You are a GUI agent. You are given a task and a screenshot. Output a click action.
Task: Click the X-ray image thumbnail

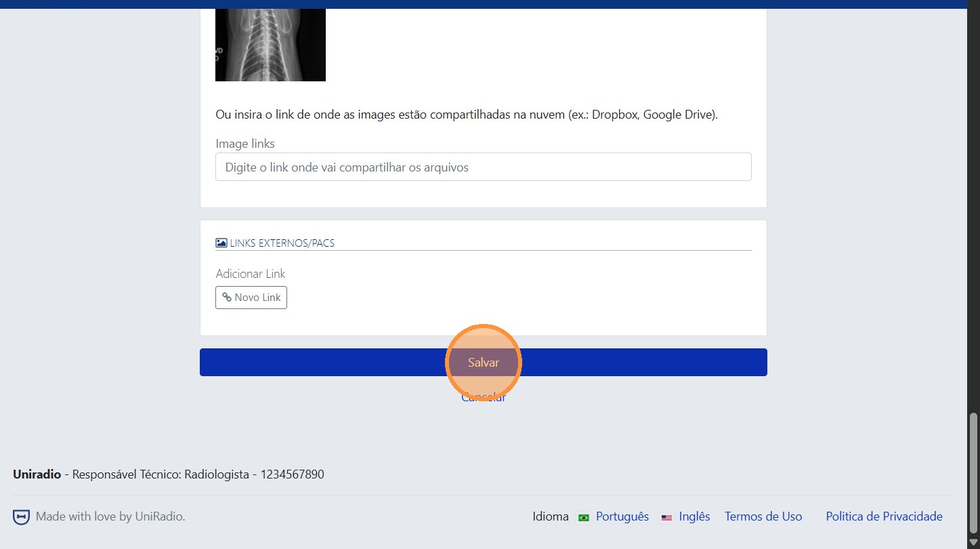[x=270, y=45]
